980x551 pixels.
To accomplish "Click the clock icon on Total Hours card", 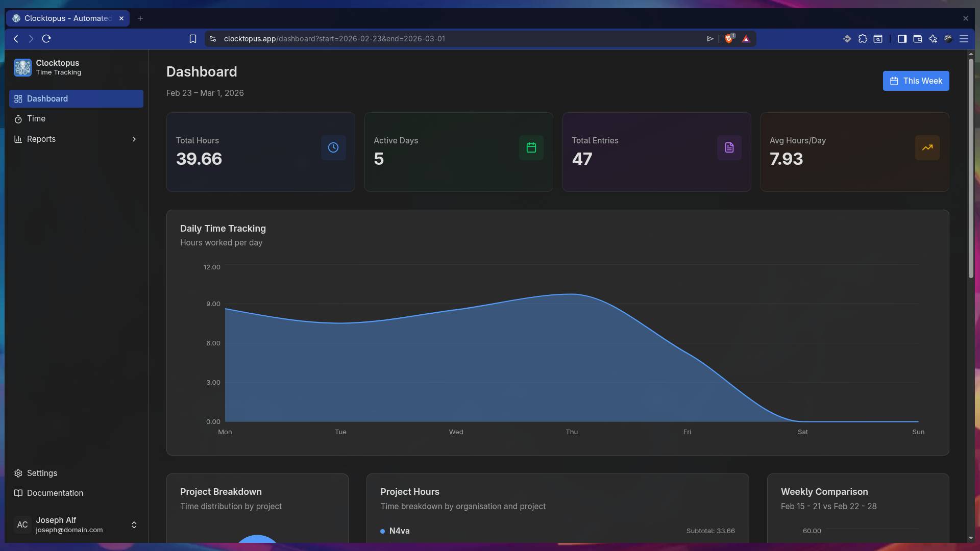I will 333,147.
